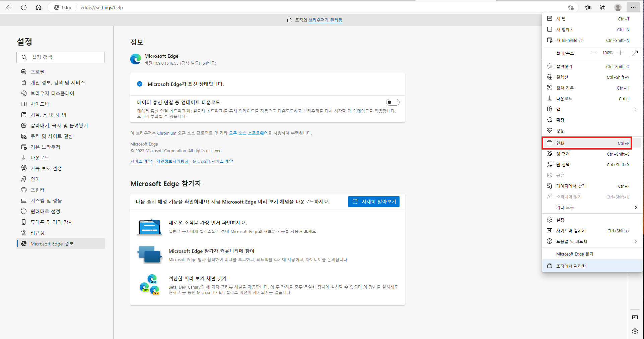The image size is (644, 339).
Task: Open the Chromium link
Action: [166, 133]
